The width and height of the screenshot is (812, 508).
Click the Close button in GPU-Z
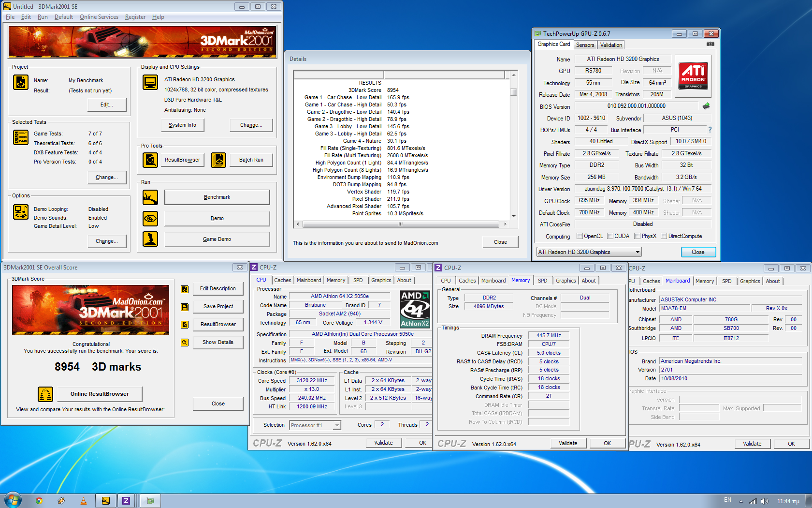click(x=698, y=252)
